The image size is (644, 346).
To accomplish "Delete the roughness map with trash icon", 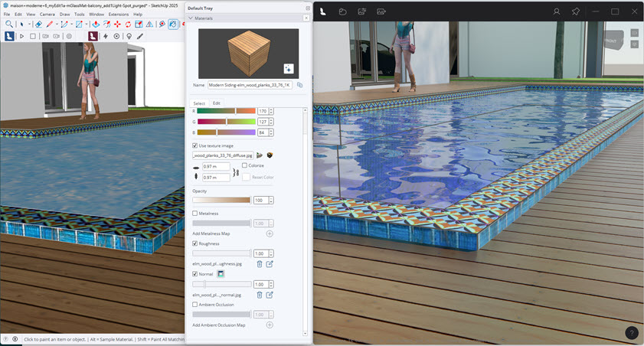I will (259, 264).
